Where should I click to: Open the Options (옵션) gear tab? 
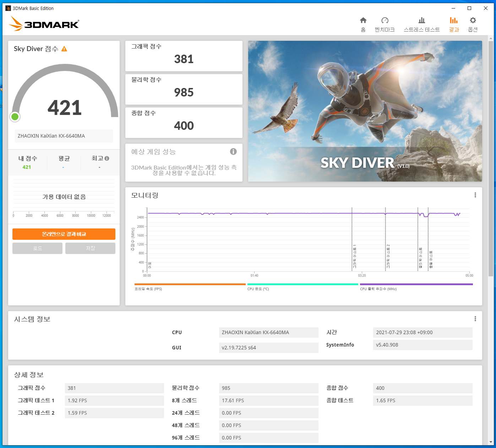point(473,24)
